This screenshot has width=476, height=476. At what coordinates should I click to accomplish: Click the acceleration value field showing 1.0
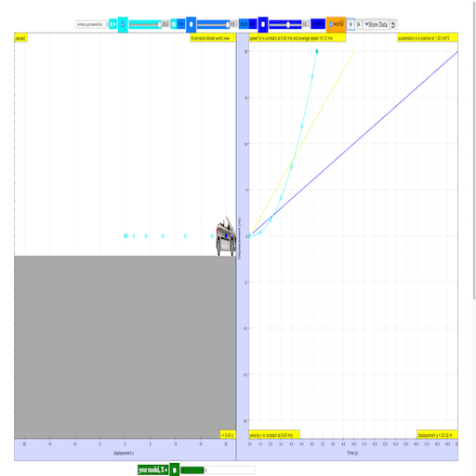[x=305, y=24]
